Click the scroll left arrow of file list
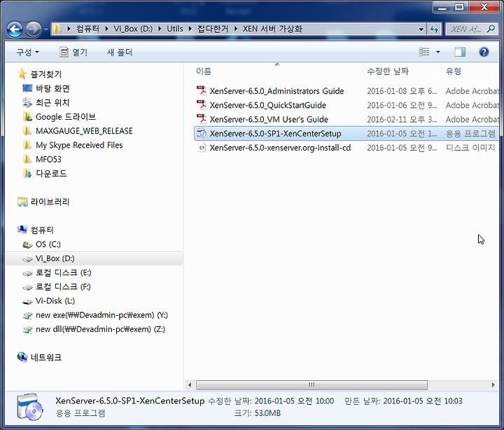The height and width of the screenshot is (430, 504). click(190, 384)
